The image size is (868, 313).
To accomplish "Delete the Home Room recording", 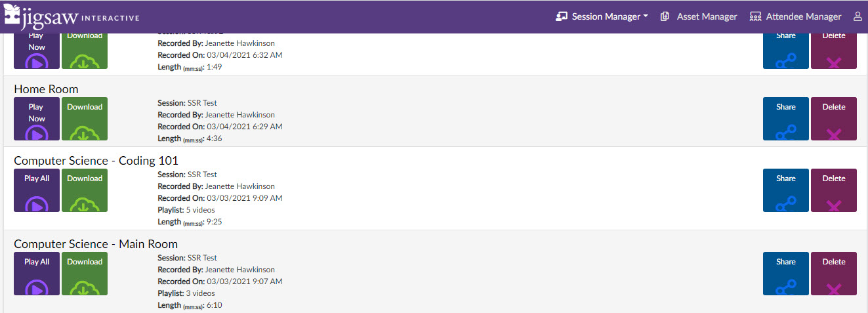I will [834, 119].
